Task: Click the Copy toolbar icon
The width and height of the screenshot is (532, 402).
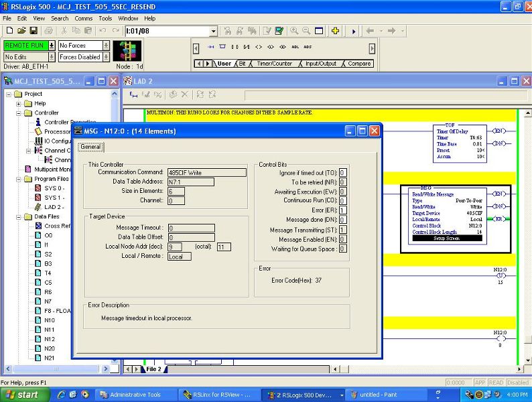Action: (x=76, y=31)
